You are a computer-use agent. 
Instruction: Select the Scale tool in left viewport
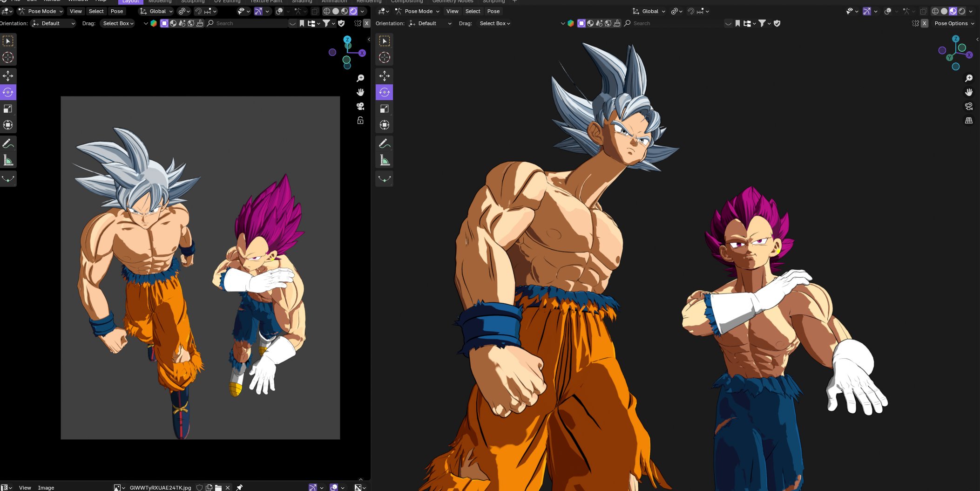8,109
